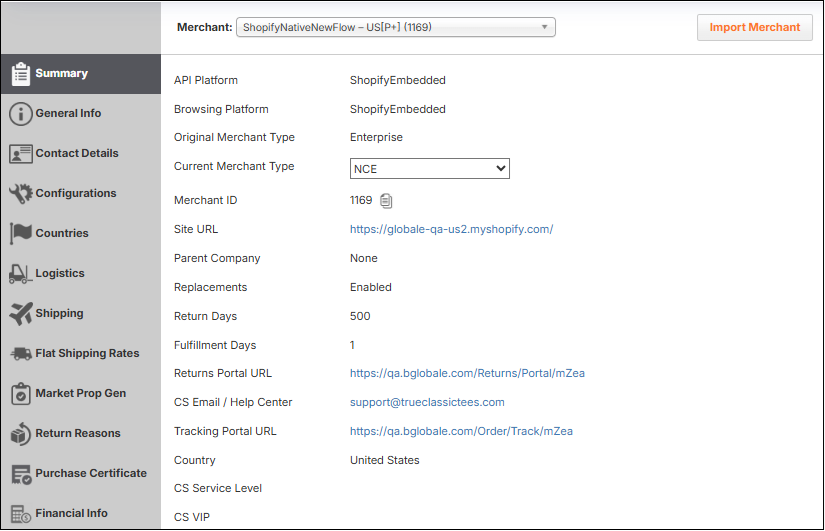Go to General Info section
The height and width of the screenshot is (531, 825).
[x=81, y=114]
